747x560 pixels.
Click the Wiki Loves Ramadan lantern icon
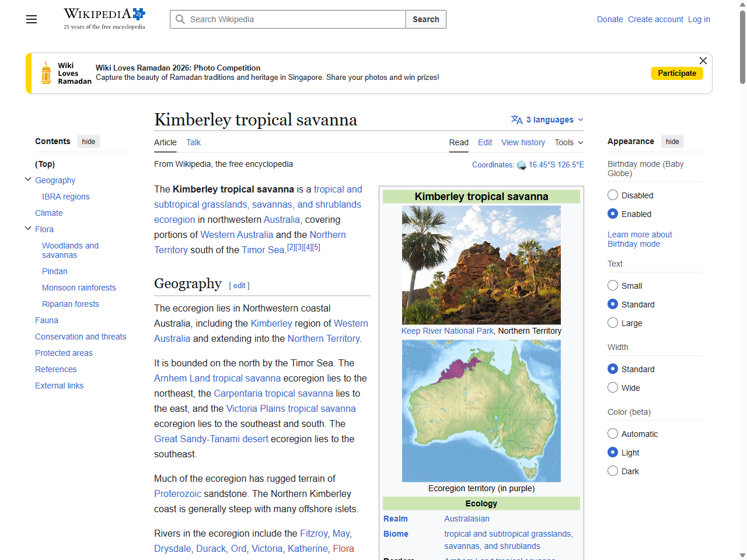(45, 73)
